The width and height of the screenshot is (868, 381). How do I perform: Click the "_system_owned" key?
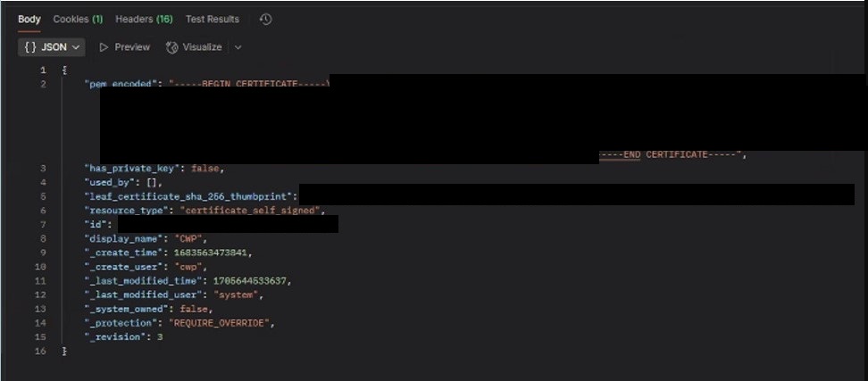[127, 309]
